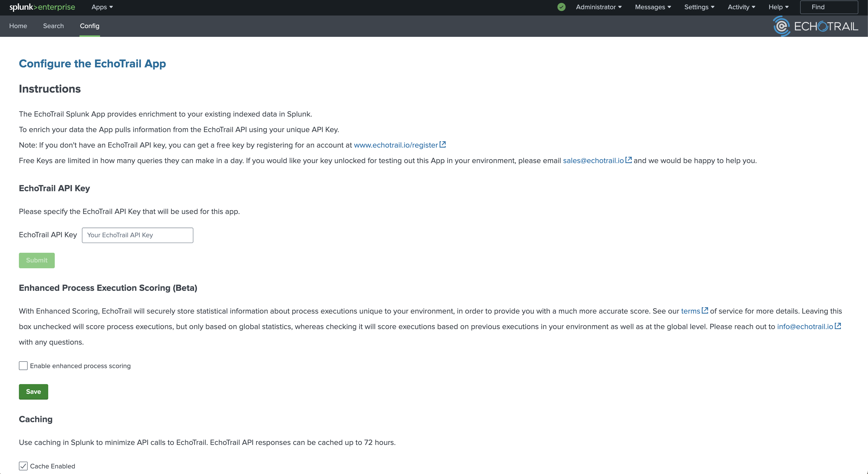Click the info@echotrail.io email link

pos(805,327)
